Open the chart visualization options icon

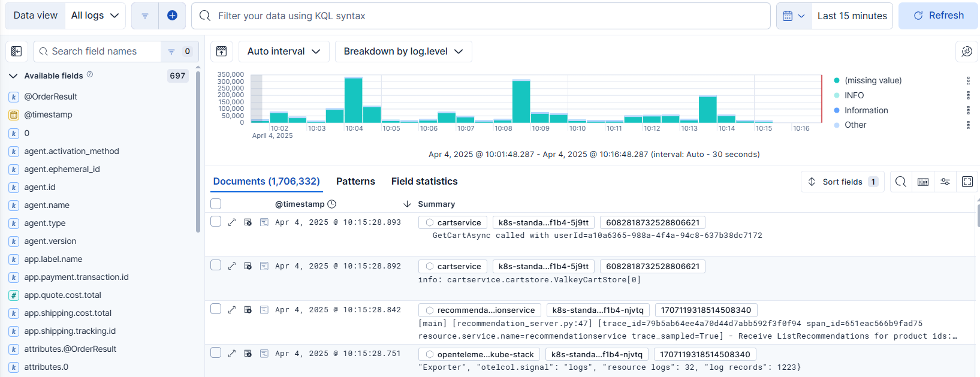967,52
